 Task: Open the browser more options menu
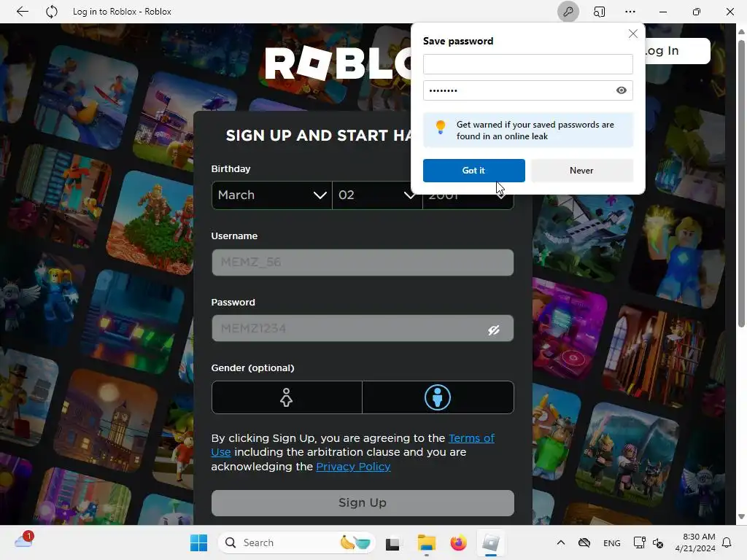(630, 12)
